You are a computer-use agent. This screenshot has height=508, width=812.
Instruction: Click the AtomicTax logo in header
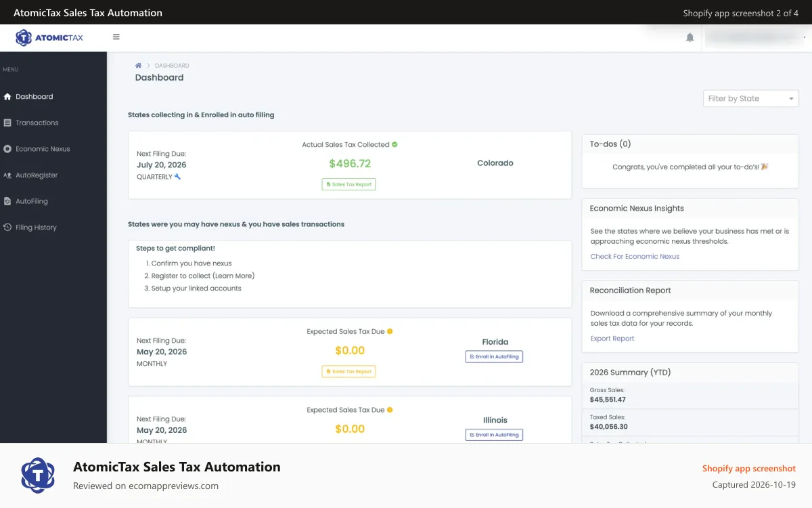[49, 38]
